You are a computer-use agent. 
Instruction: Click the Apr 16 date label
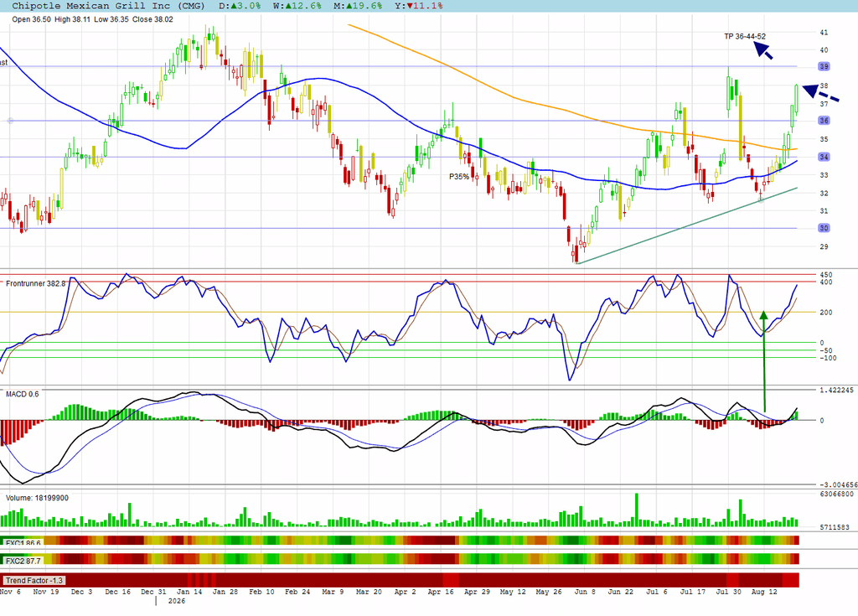point(441,592)
